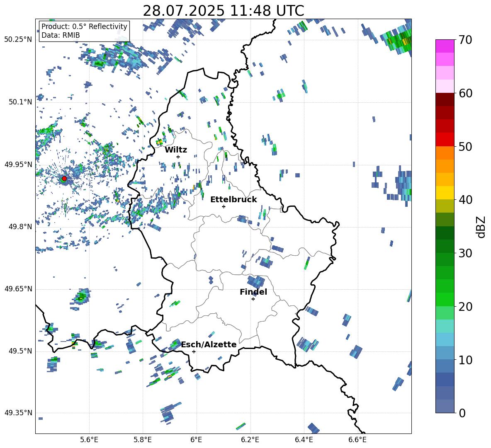The image size is (491, 448).
Task: Click the 5.6°E longitude label
Action: 89,440
